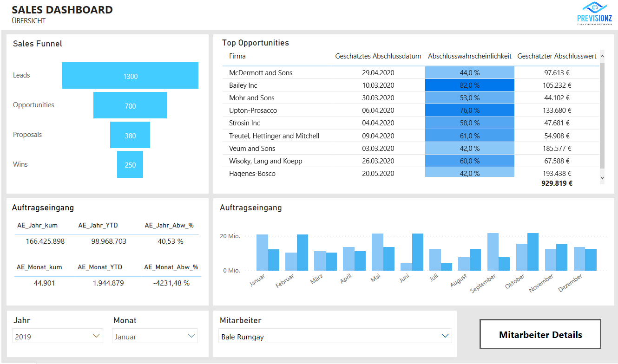This screenshot has width=618, height=364.
Task: Click the tall dark Juni bar in chart
Action: pyautogui.click(x=417, y=252)
